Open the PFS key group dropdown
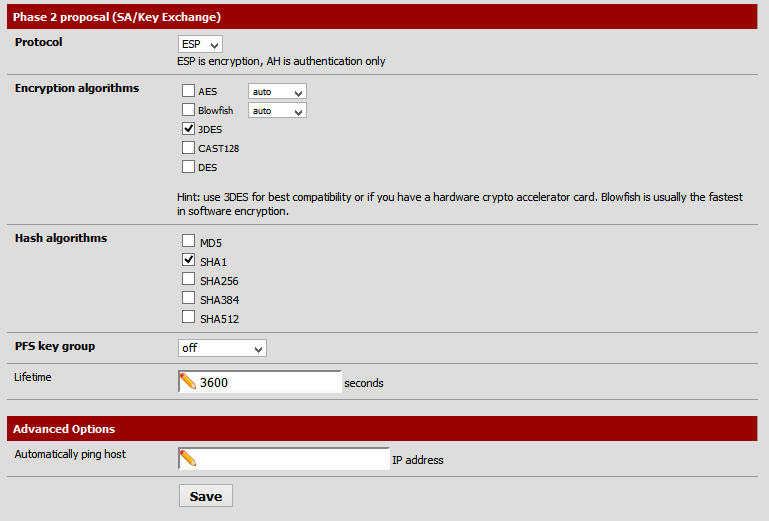 [x=222, y=348]
